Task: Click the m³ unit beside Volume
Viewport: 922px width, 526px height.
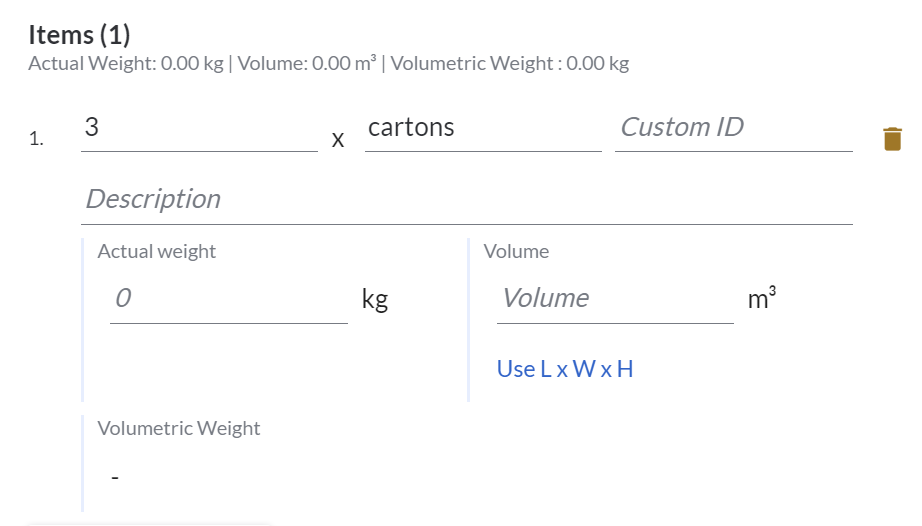Action: point(761,299)
